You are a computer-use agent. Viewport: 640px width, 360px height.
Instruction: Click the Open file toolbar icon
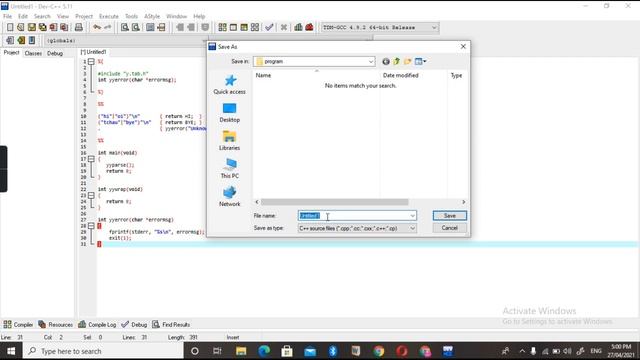(x=21, y=27)
